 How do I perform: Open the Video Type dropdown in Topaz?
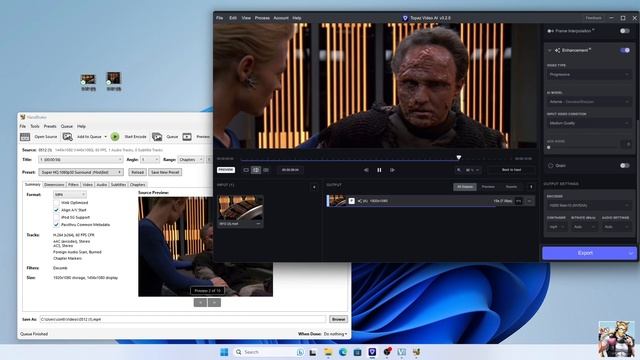[589, 75]
